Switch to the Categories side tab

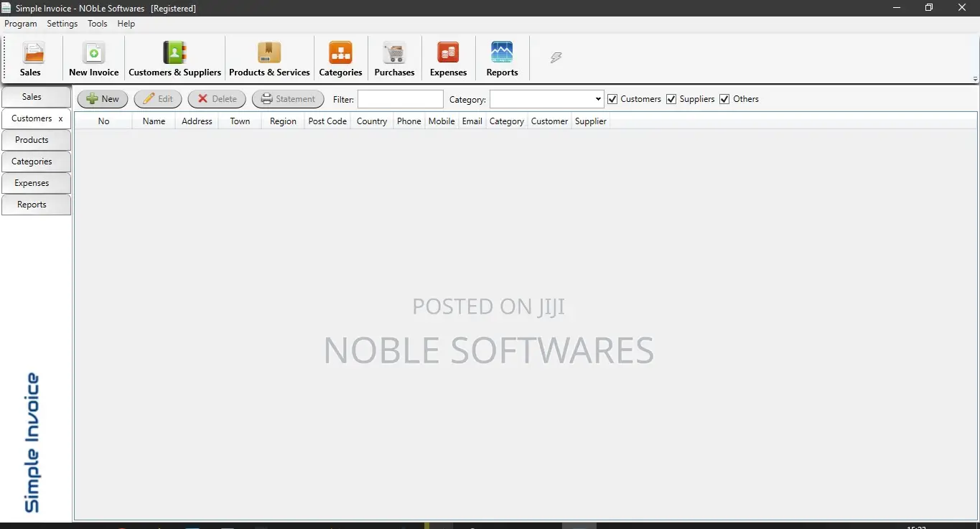point(36,161)
